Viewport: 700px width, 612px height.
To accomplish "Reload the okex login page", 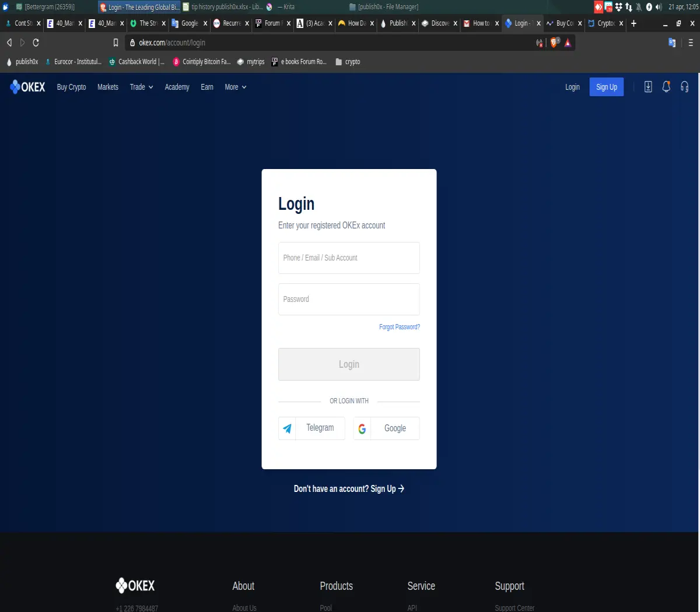I will [36, 43].
